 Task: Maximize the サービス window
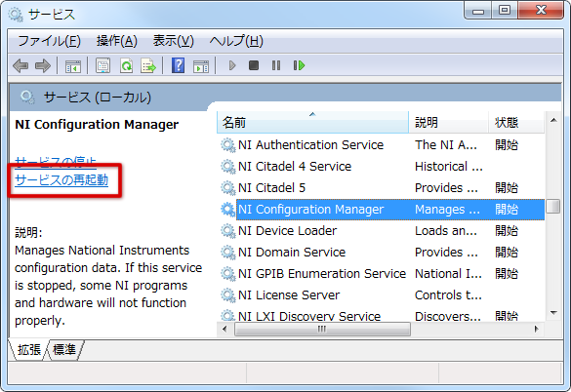(x=505, y=11)
